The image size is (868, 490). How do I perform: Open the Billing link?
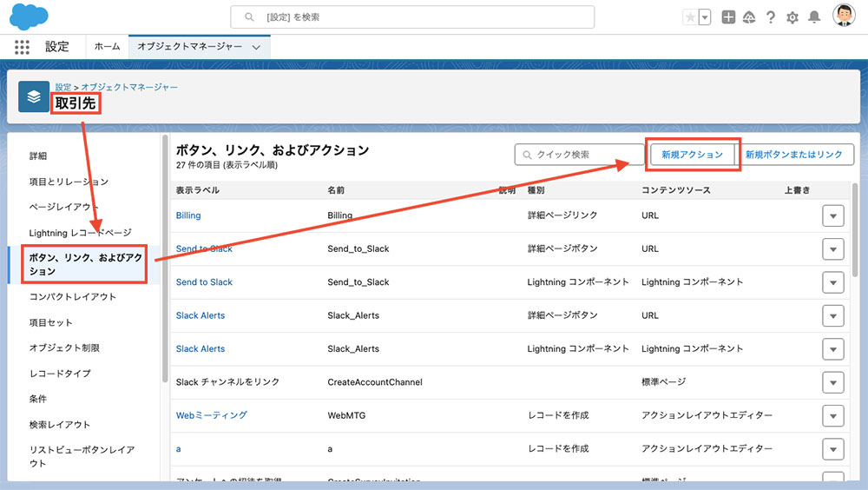(188, 215)
